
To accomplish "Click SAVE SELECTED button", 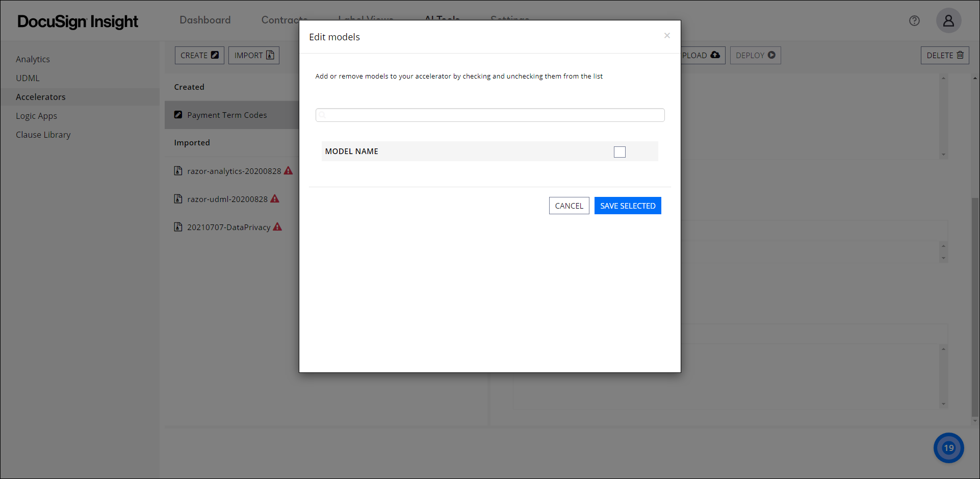I will point(628,206).
